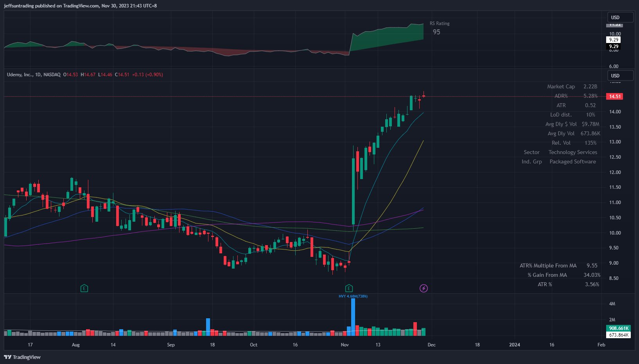The image size is (639, 364).
Task: Select the ATR% Multiple From MA label
Action: pyautogui.click(x=548, y=266)
